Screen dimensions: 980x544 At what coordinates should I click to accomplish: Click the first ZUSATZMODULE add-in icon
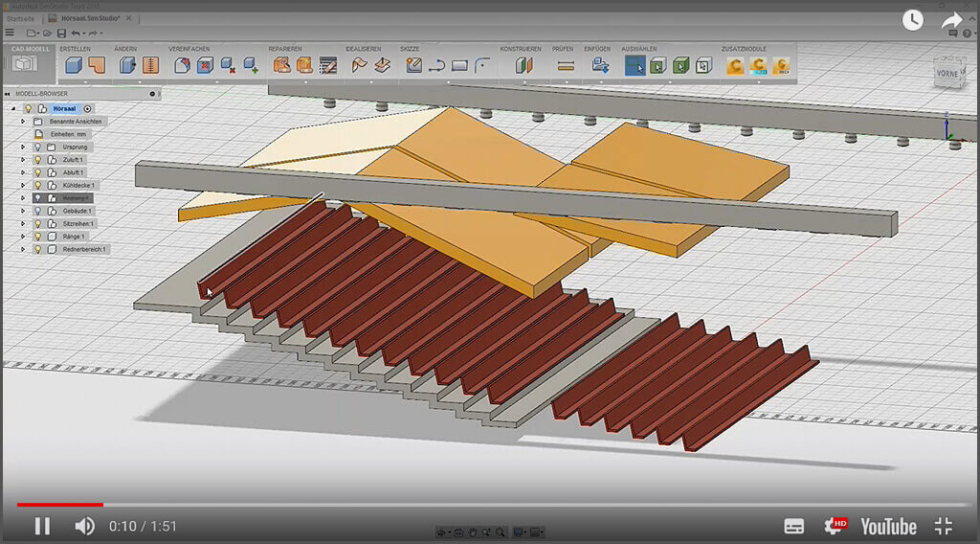pyautogui.click(x=734, y=65)
